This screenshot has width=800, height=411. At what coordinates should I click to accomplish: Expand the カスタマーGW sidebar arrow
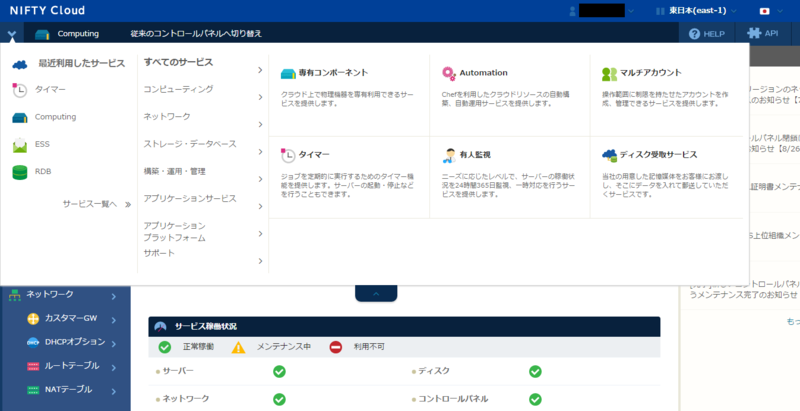113,320
